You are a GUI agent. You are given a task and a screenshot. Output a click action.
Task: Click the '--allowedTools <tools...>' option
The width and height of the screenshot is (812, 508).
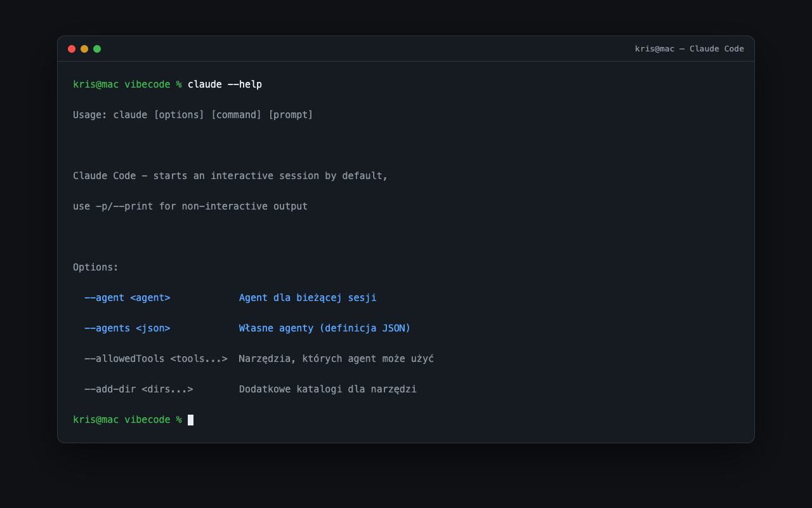click(x=156, y=359)
